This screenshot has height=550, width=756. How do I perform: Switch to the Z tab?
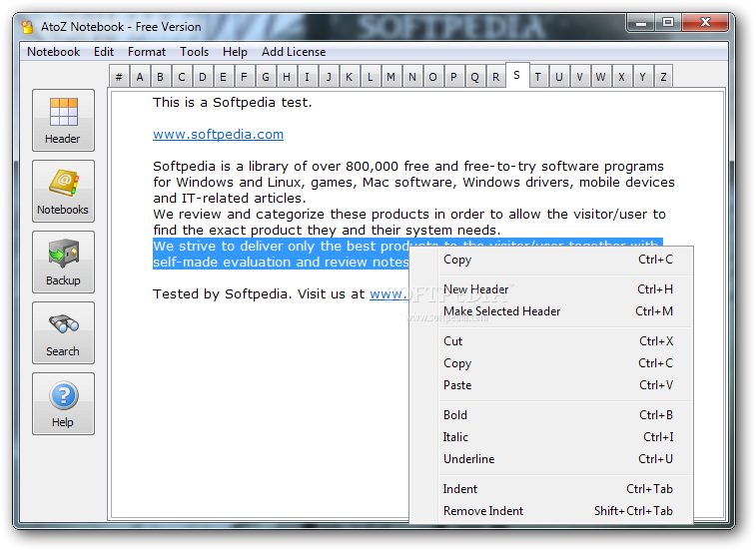coord(664,77)
